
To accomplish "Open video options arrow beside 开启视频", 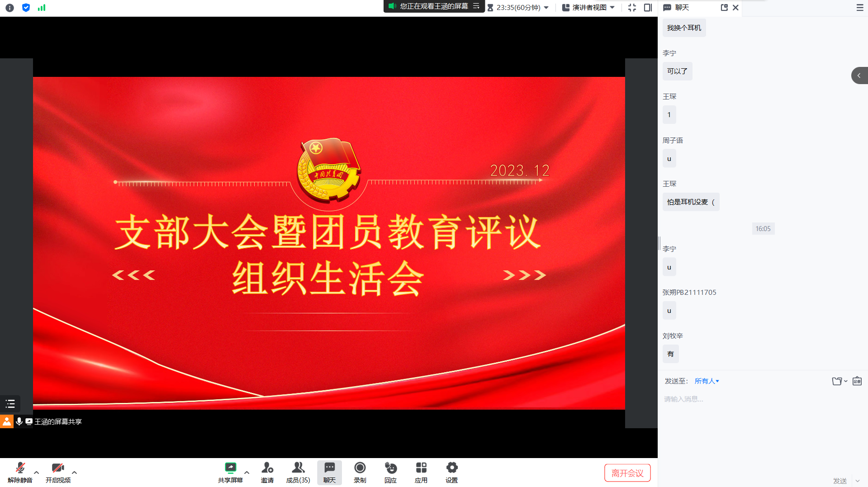I will tap(75, 473).
